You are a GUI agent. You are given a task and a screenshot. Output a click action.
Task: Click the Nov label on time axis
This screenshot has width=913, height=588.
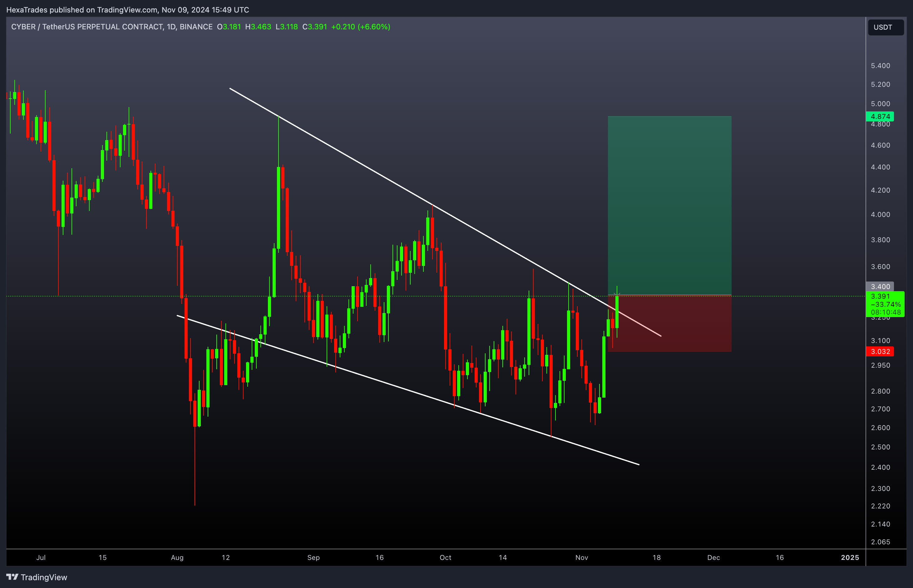pyautogui.click(x=581, y=557)
